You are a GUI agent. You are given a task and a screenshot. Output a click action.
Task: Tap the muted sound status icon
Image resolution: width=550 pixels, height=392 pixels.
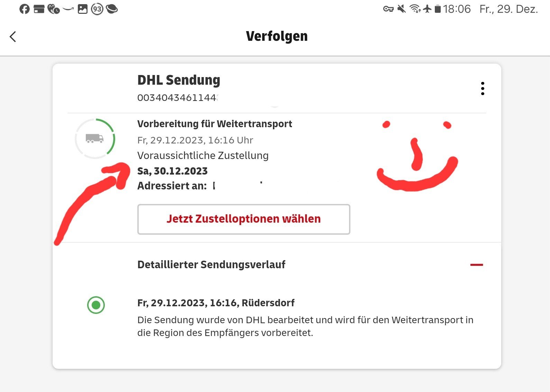tap(402, 9)
